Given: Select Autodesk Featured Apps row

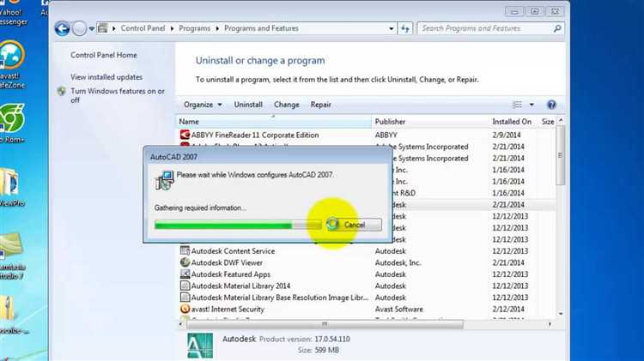Looking at the screenshot, I should coord(366,274).
